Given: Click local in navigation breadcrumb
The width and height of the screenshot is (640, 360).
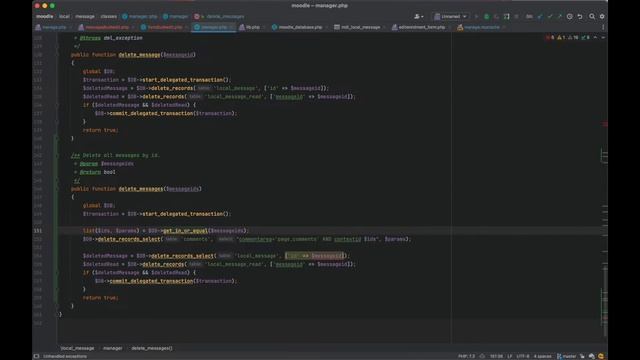Looking at the screenshot, I should pyautogui.click(x=64, y=16).
